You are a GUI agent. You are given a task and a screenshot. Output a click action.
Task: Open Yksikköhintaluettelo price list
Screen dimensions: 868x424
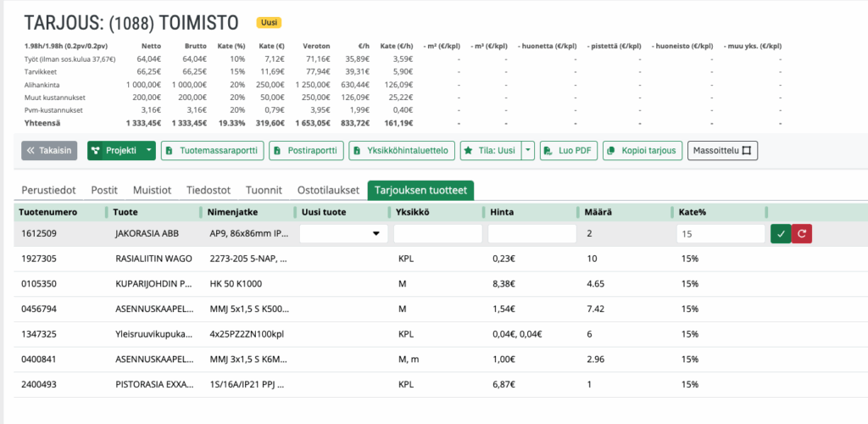(402, 151)
